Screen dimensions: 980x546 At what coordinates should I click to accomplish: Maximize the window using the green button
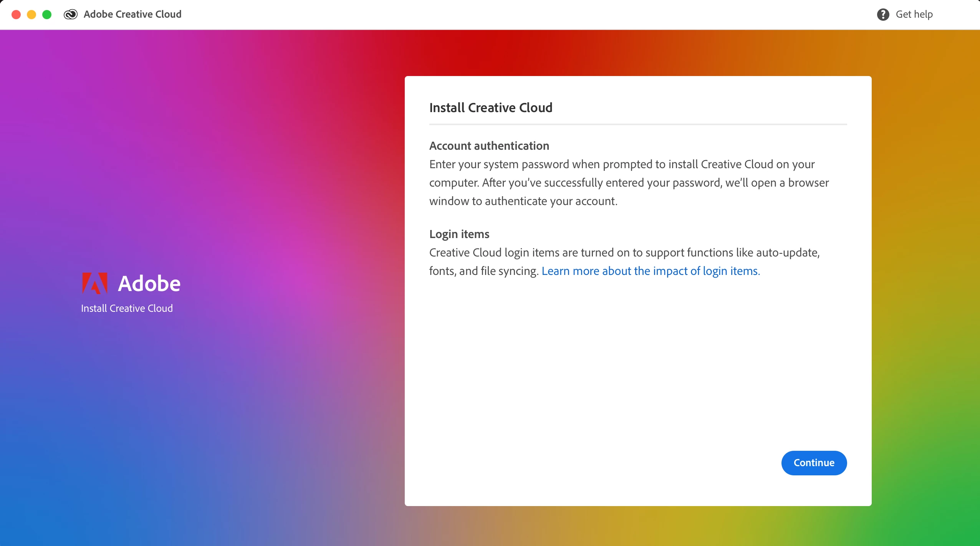47,15
